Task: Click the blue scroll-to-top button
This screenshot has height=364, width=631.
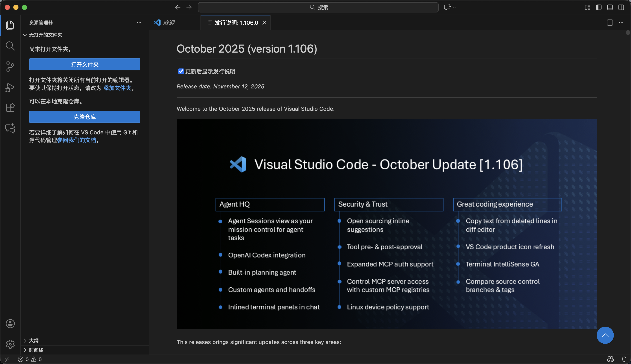Action: (x=605, y=335)
